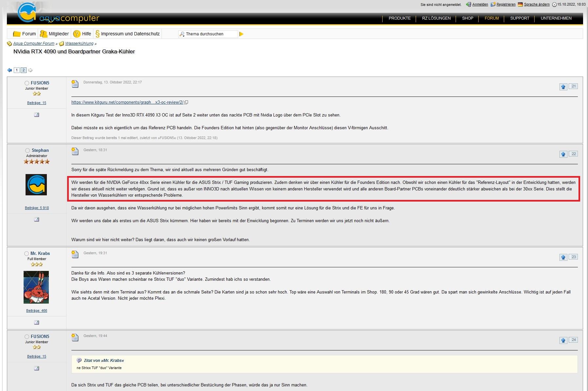Screen dimensions: 588x391
Task: Open Stephan's profile card icon
Action: pos(37,220)
